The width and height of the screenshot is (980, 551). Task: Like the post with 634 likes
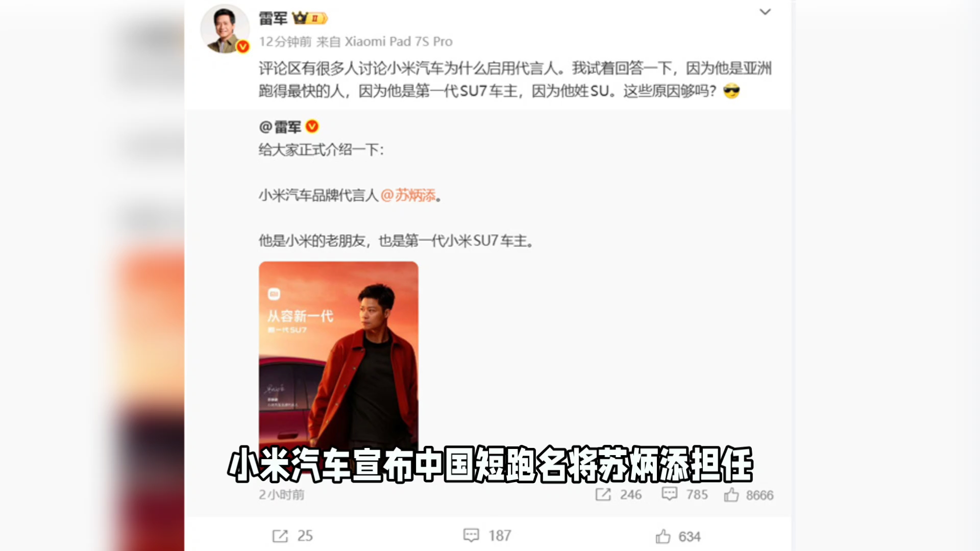click(678, 536)
